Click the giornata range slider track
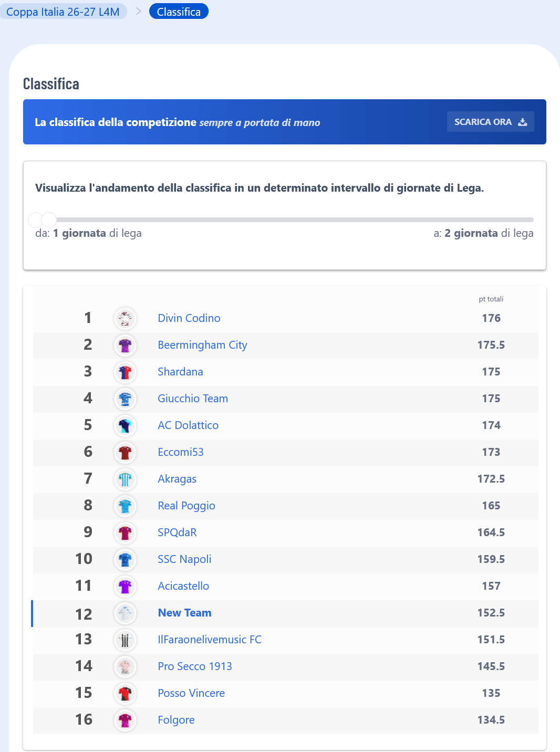 [284, 220]
